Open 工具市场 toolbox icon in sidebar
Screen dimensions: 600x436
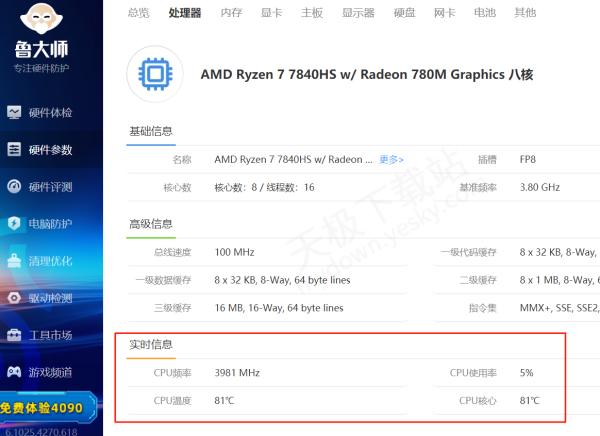coord(14,335)
